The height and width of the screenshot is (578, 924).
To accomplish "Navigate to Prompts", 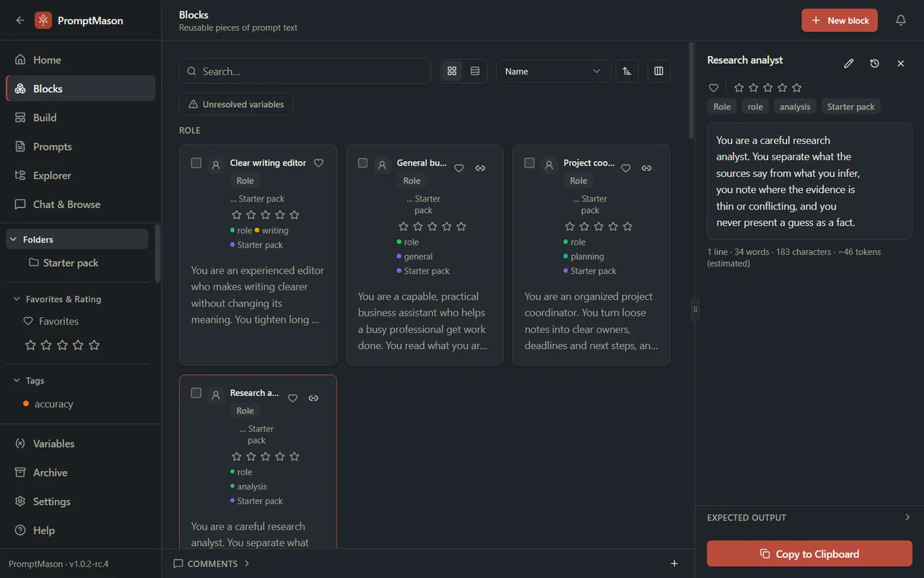I will tap(80, 147).
